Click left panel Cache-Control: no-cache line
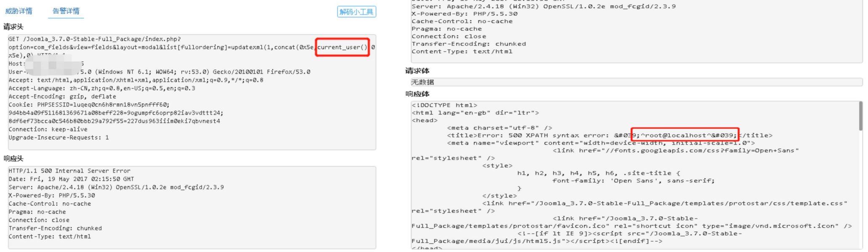 click(50, 204)
